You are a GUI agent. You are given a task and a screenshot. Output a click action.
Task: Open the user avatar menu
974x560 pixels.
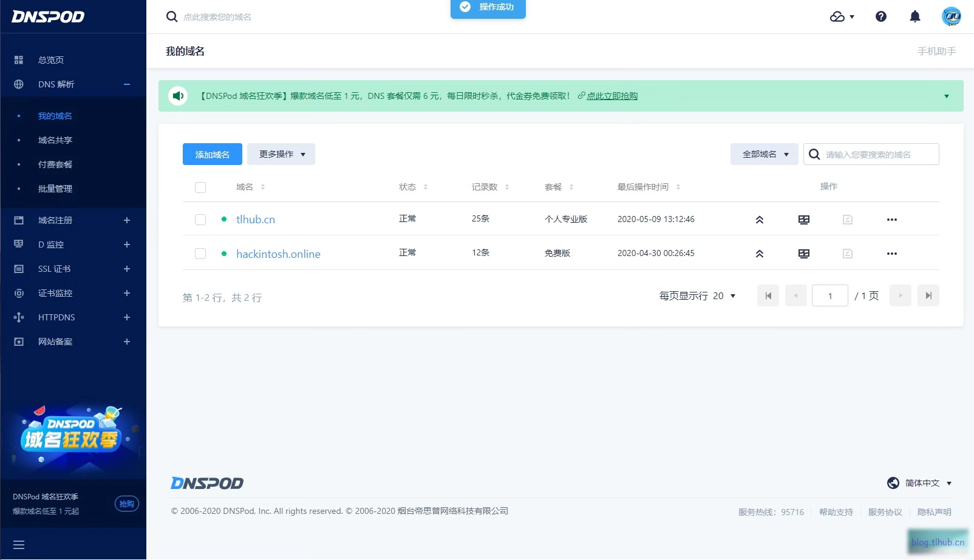point(952,16)
